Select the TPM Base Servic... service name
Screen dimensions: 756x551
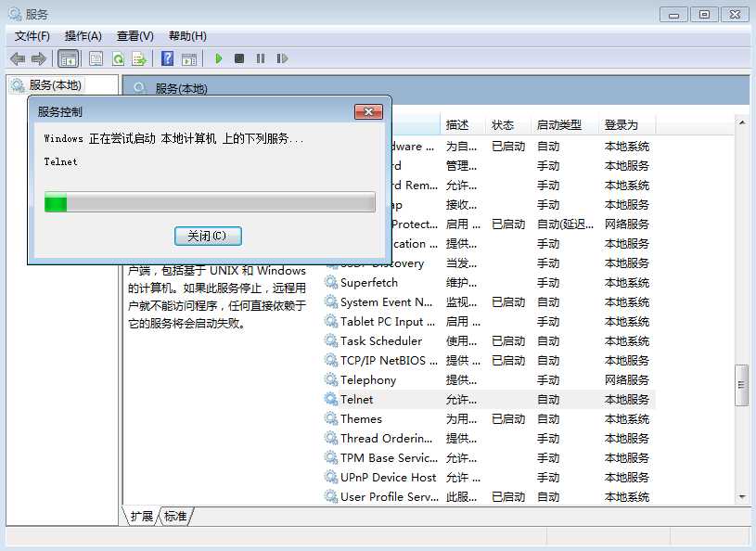(x=389, y=457)
